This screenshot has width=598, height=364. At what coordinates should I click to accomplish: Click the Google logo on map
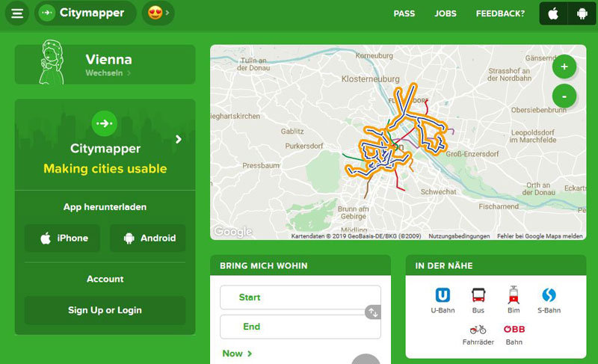coord(232,232)
